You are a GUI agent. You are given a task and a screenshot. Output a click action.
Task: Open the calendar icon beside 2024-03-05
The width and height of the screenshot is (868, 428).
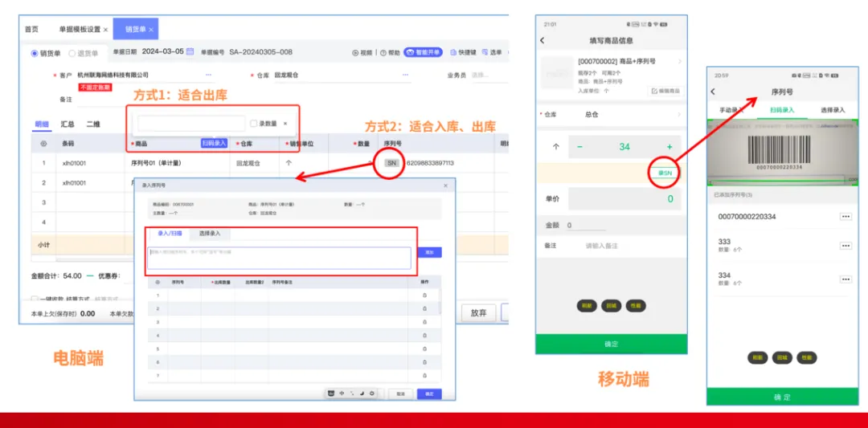190,52
